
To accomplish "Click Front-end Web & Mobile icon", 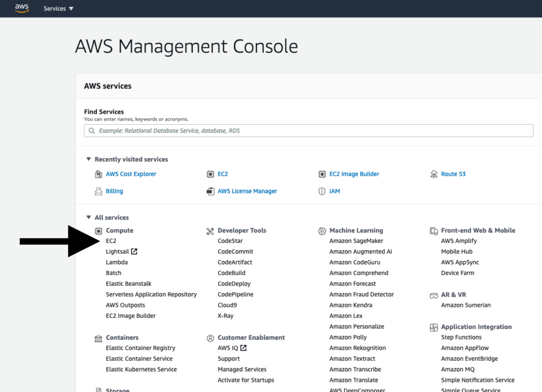I will (434, 231).
